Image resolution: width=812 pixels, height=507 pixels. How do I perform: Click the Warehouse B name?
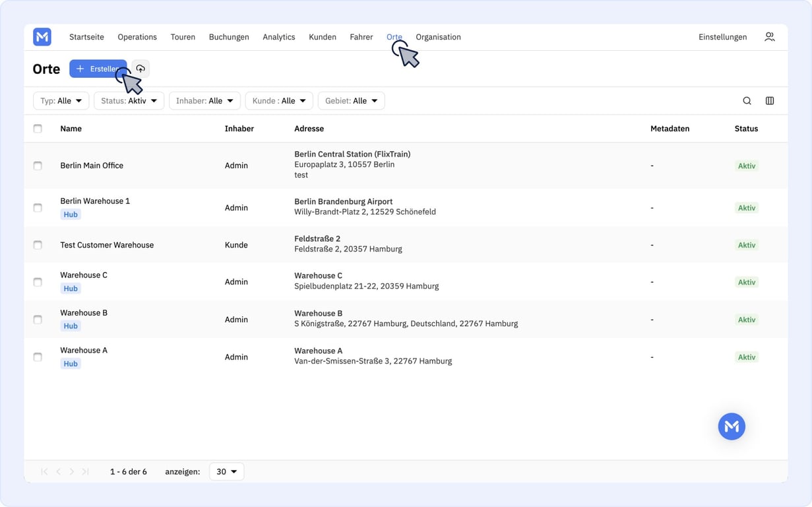click(x=84, y=313)
